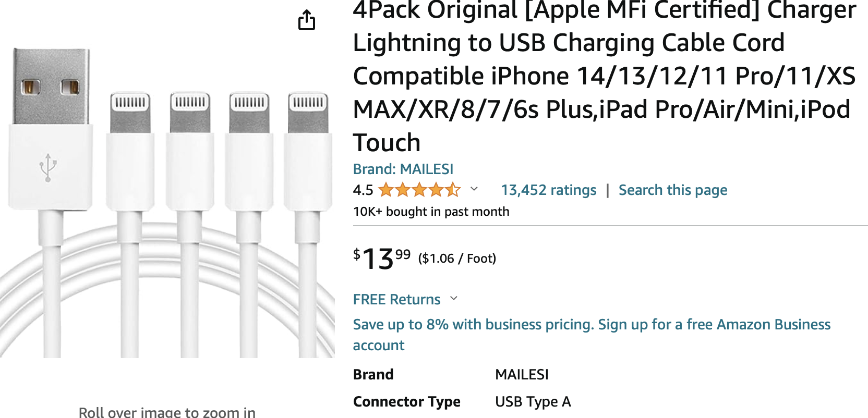Visit the Brand: MAILESI store link
This screenshot has height=418, width=868.
point(403,169)
